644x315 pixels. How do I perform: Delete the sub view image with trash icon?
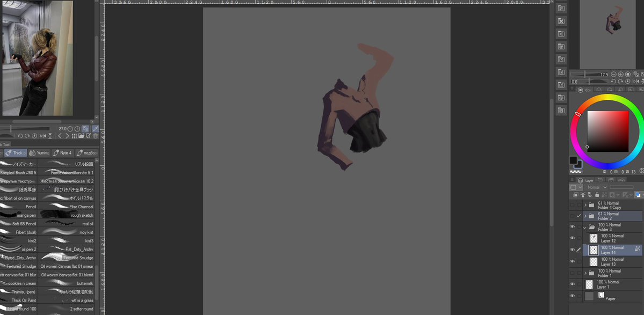pyautogui.click(x=96, y=136)
